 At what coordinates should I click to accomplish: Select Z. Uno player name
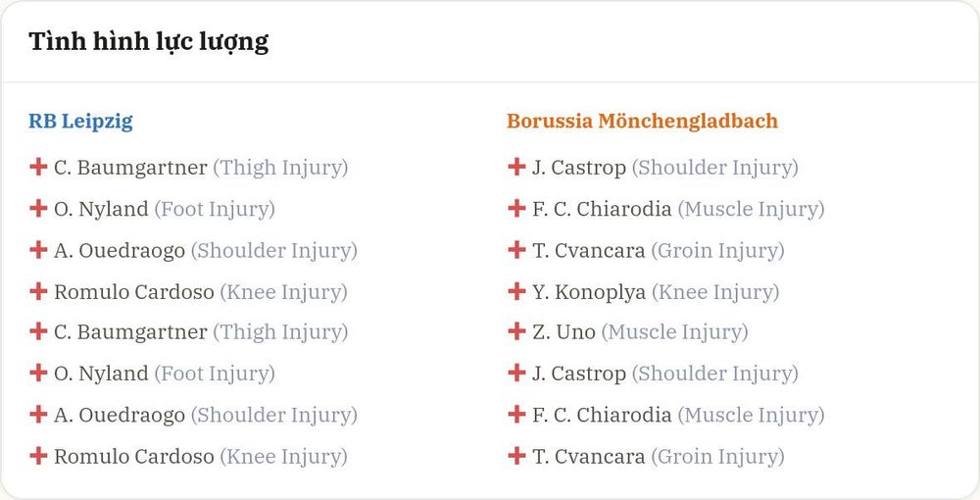pyautogui.click(x=563, y=332)
